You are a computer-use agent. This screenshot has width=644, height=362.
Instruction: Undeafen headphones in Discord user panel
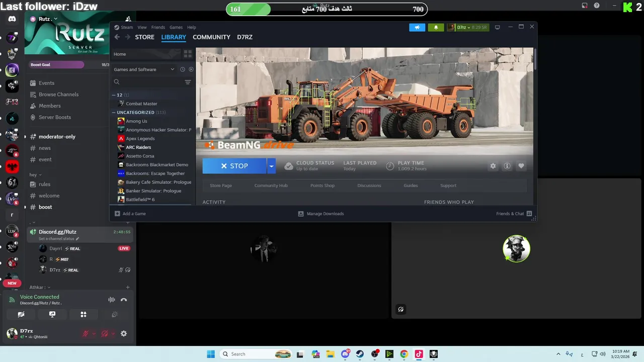point(105,333)
